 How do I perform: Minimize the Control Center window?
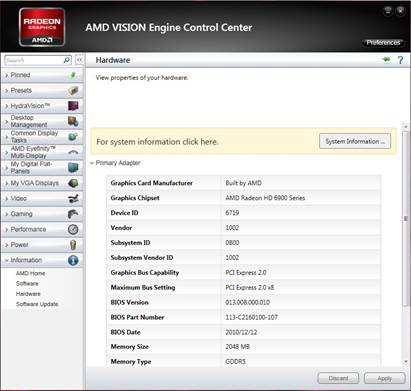(388, 11)
